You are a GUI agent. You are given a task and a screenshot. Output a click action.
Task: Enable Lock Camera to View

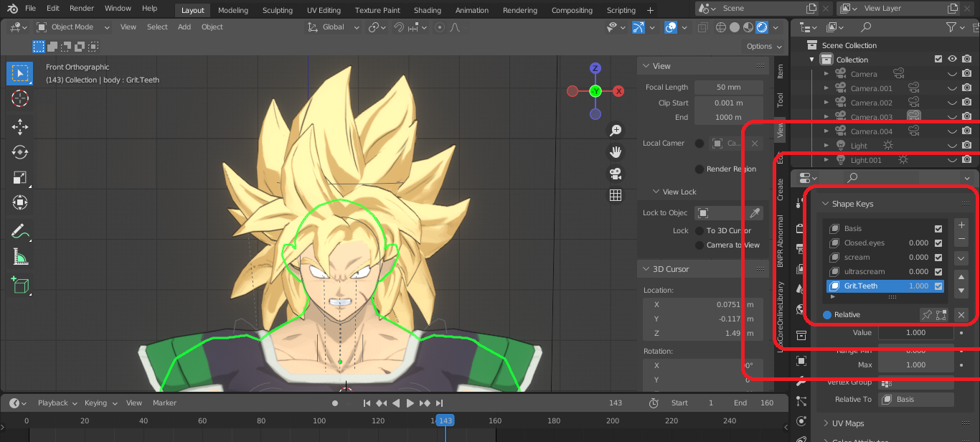click(x=699, y=245)
